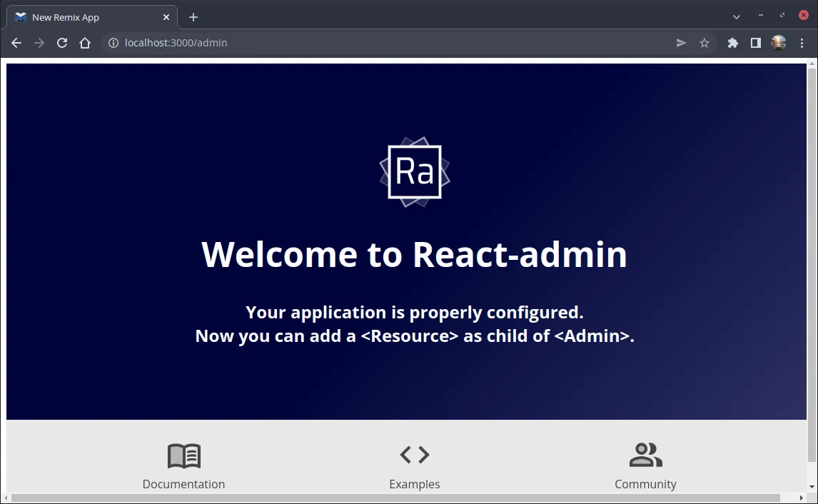Click the site information padlock icon

tap(113, 43)
